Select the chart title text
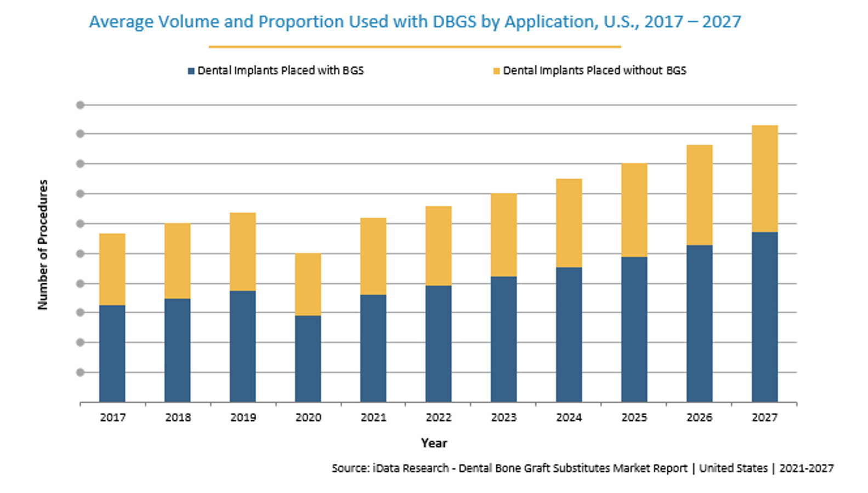 click(415, 22)
